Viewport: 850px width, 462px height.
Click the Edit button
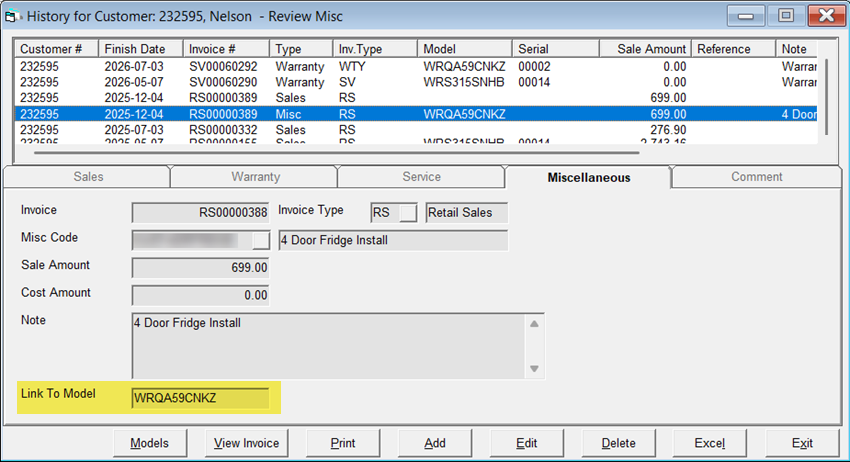pos(526,443)
